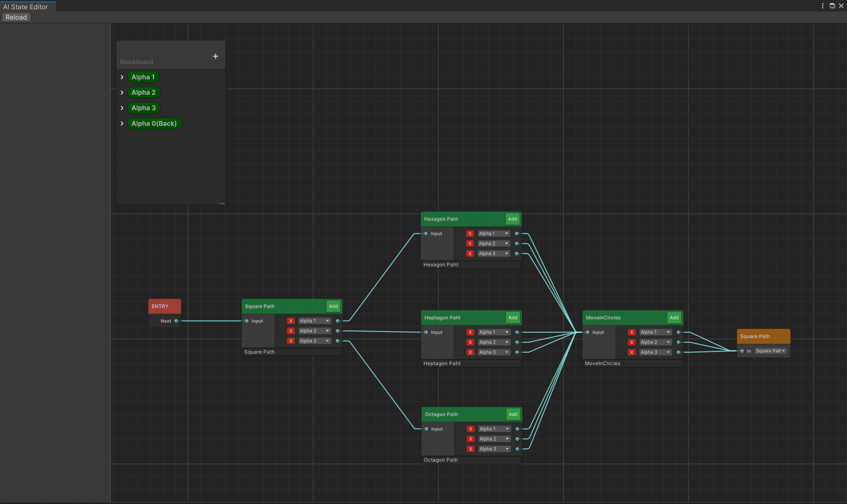Click Alpha 3 output port on Heptagon Paht

pos(517,352)
